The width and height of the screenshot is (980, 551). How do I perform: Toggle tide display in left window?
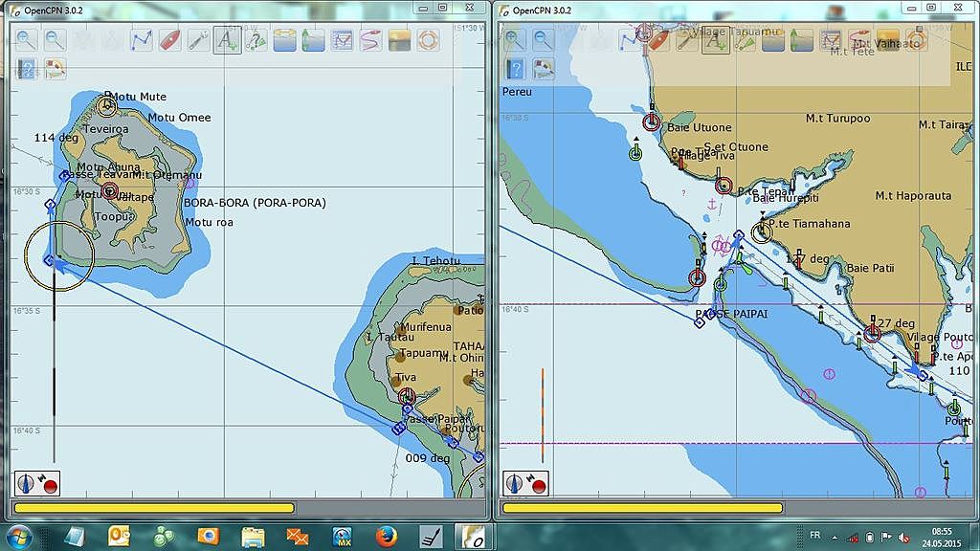(x=285, y=40)
